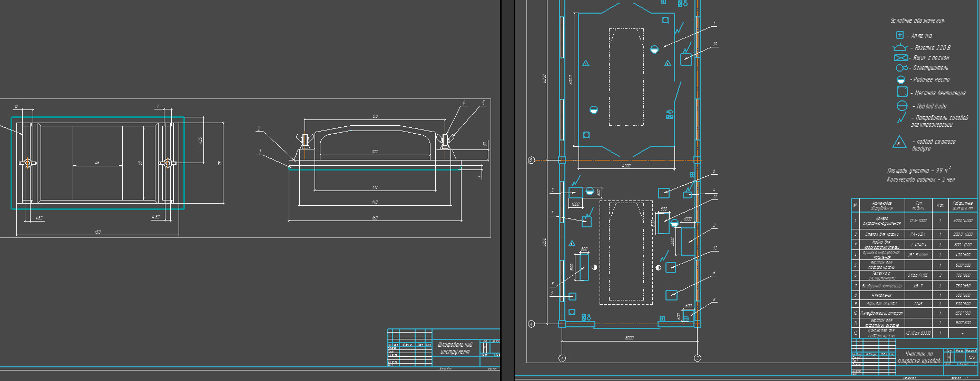Click the 'Местная вентиляция' legend label
Screen dimensions: 980x381
940,93
